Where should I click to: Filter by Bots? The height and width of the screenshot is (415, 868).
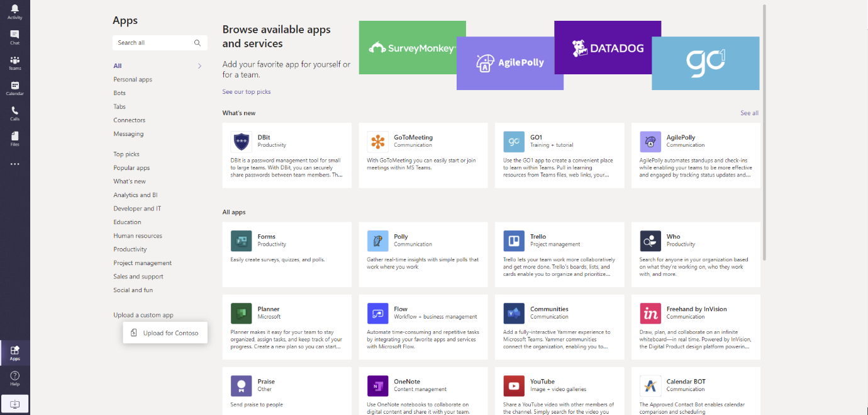(120, 93)
